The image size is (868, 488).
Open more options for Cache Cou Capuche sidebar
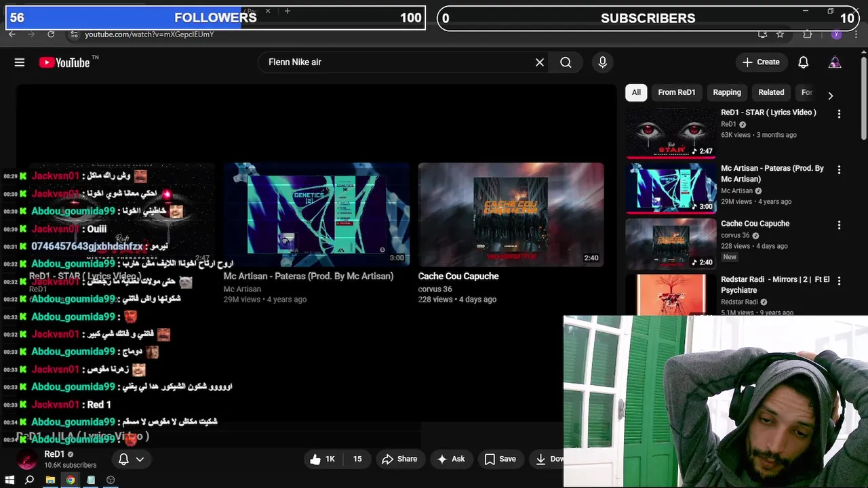point(839,225)
